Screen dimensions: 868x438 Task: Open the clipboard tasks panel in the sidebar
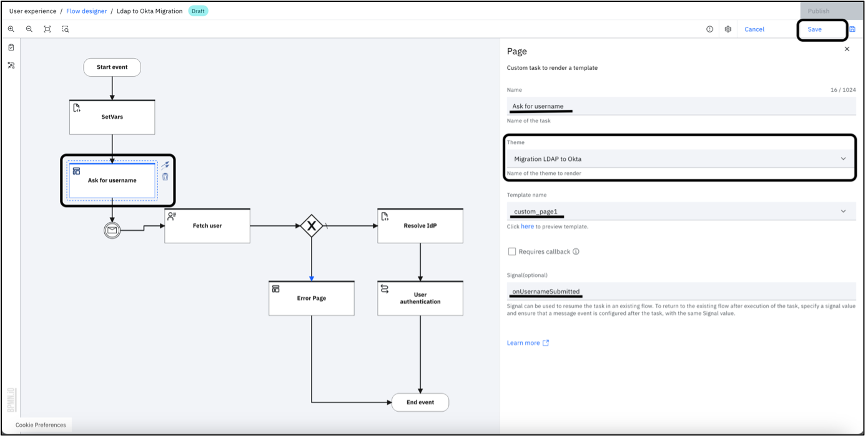click(11, 47)
